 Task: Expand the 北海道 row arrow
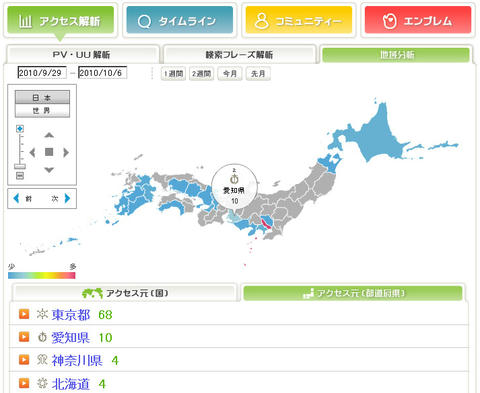point(24,383)
